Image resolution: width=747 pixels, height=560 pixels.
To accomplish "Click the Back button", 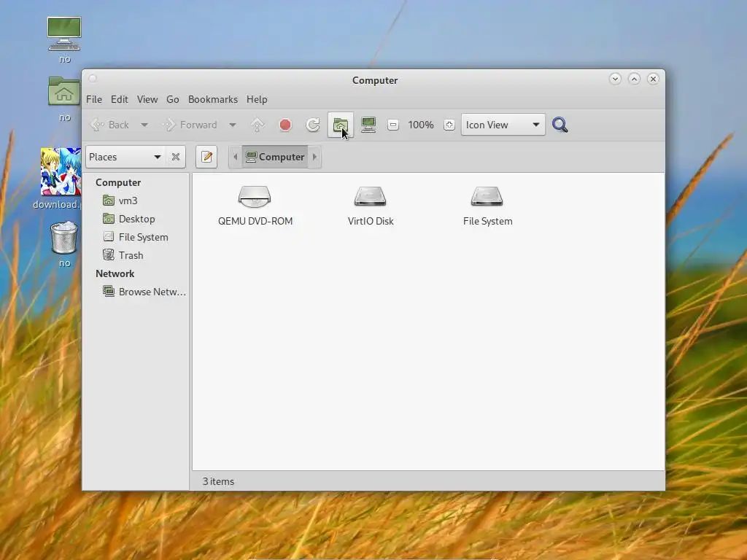I will click(110, 125).
